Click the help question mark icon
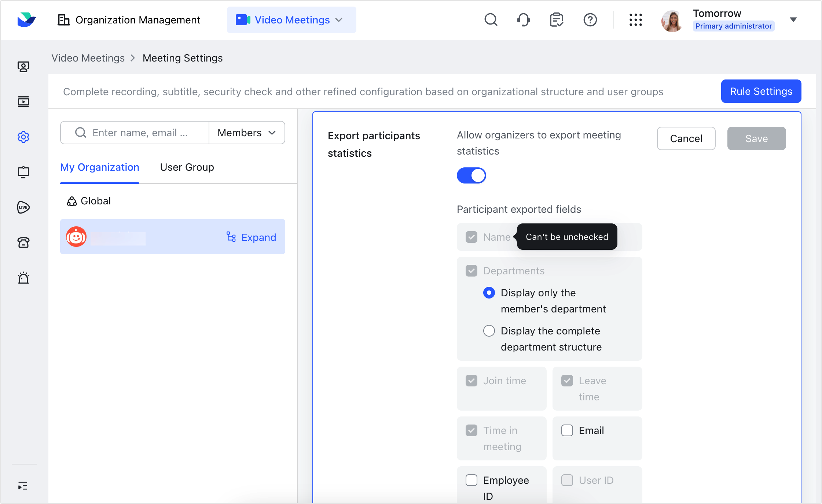This screenshot has height=504, width=822. [x=590, y=20]
